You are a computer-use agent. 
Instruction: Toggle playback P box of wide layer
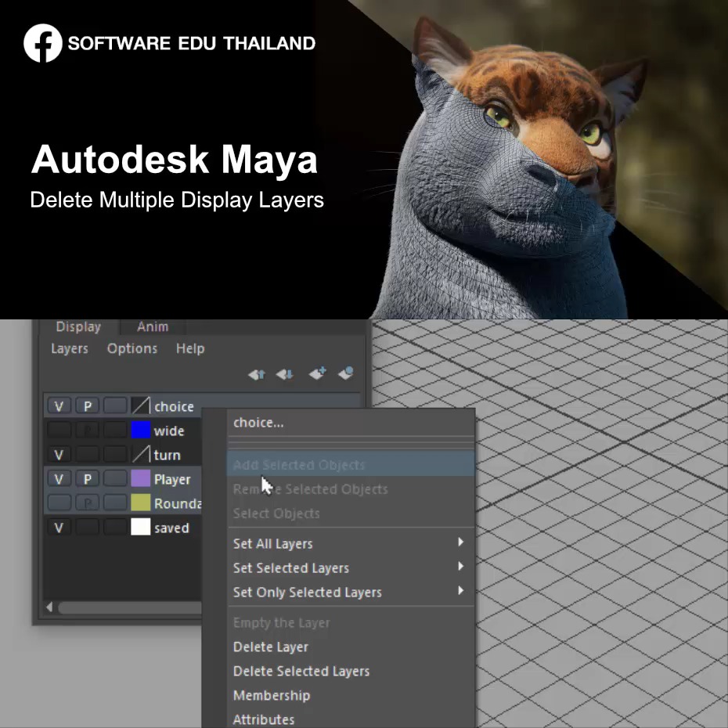pos(88,431)
